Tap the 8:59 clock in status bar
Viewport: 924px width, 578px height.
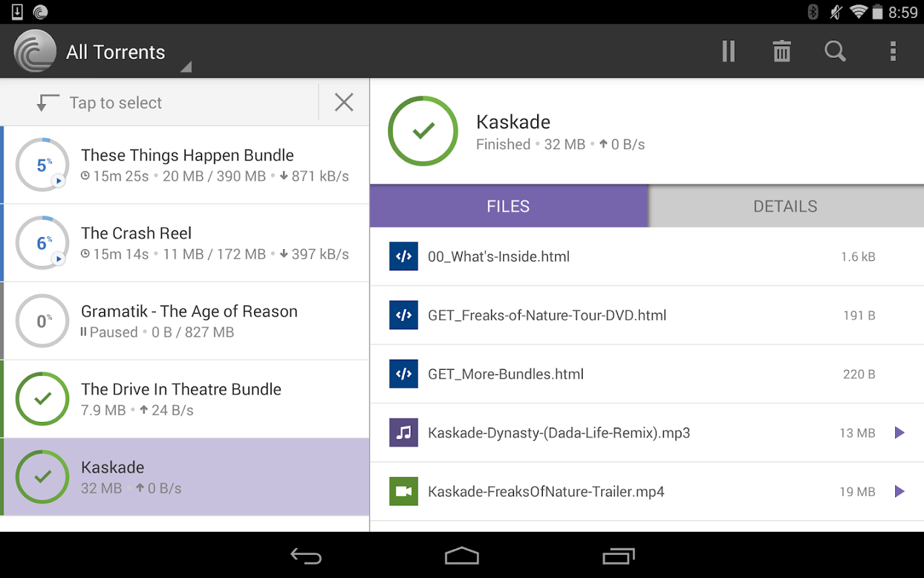point(903,12)
